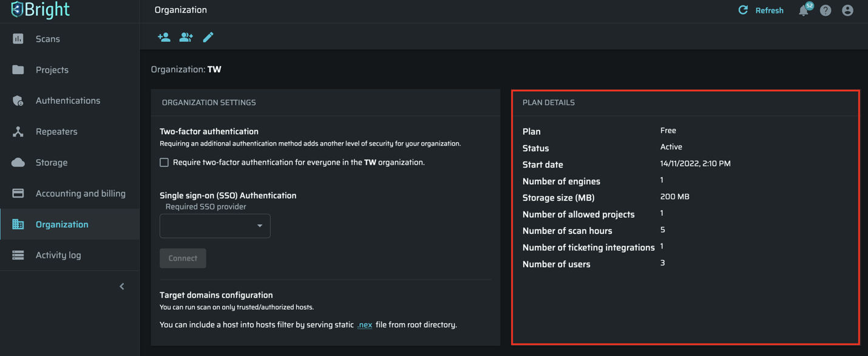This screenshot has width=868, height=356.
Task: View the Activity log
Action: (58, 255)
